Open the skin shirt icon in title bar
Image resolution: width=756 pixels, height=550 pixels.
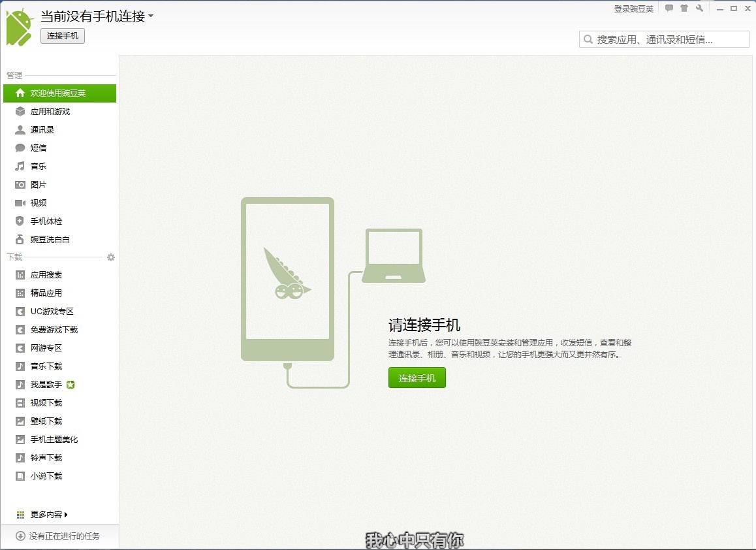point(684,8)
